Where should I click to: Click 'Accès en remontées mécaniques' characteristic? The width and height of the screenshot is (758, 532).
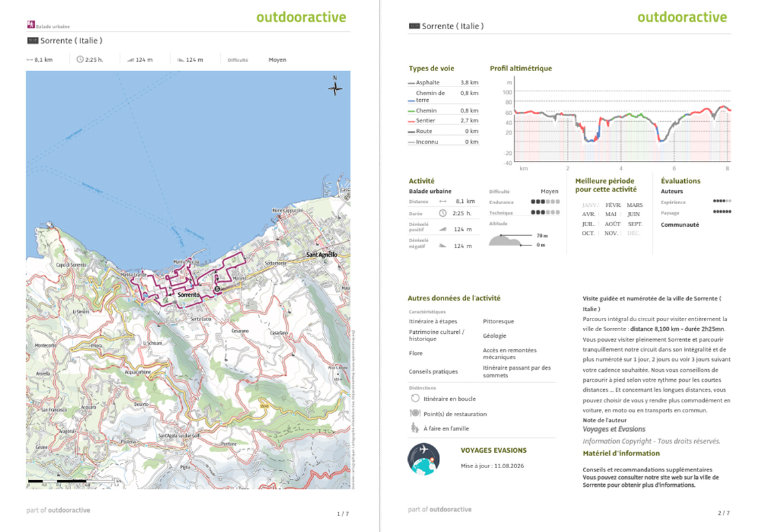509,354
